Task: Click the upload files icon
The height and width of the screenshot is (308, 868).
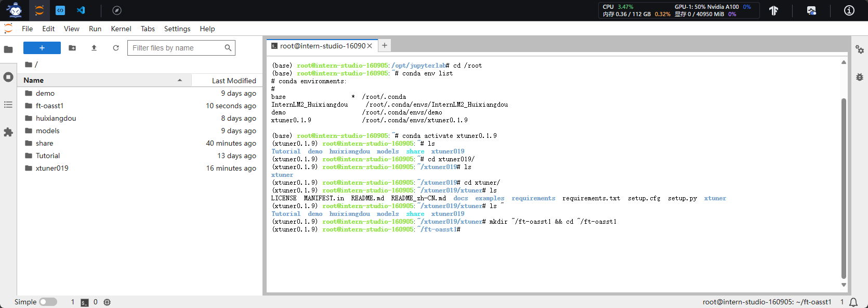Action: point(94,48)
